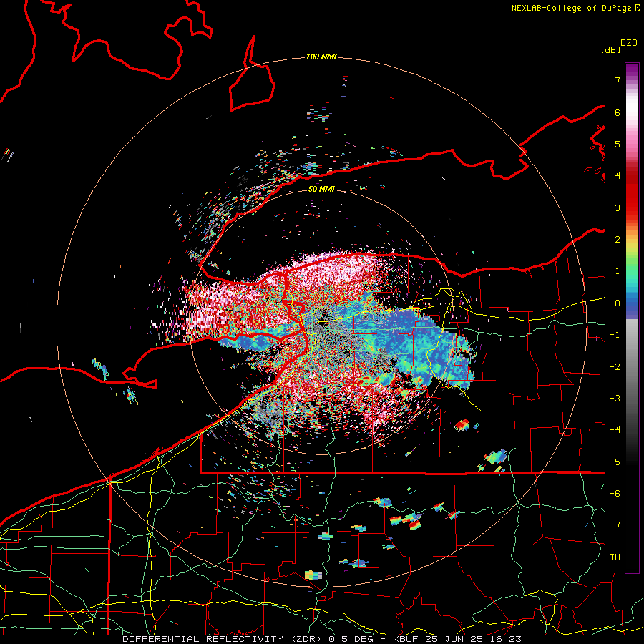Click the 2 tick label on the color scale
Image resolution: width=644 pixels, height=644 pixels.
click(618, 240)
